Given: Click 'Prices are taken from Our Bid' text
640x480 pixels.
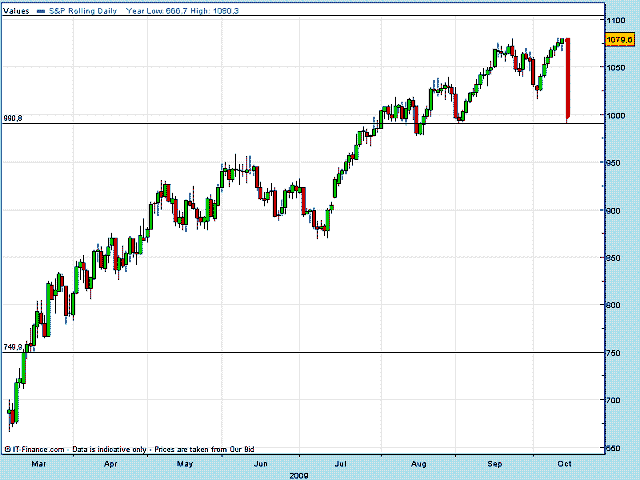Looking at the screenshot, I should [204, 449].
